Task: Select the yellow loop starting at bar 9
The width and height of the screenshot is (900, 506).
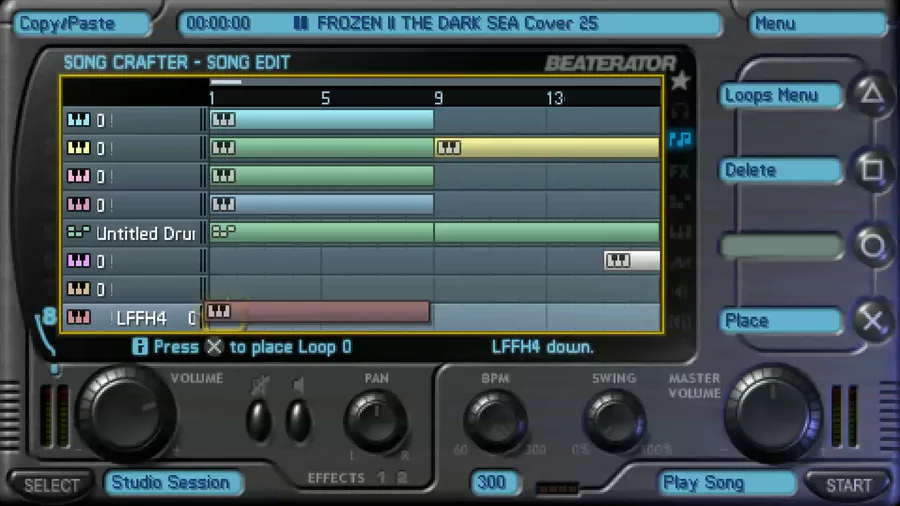Action: point(547,147)
